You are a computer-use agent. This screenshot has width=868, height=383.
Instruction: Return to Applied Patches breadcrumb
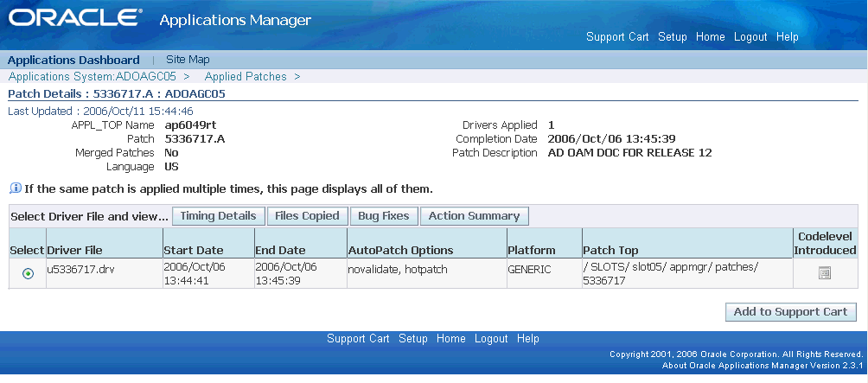[246, 76]
